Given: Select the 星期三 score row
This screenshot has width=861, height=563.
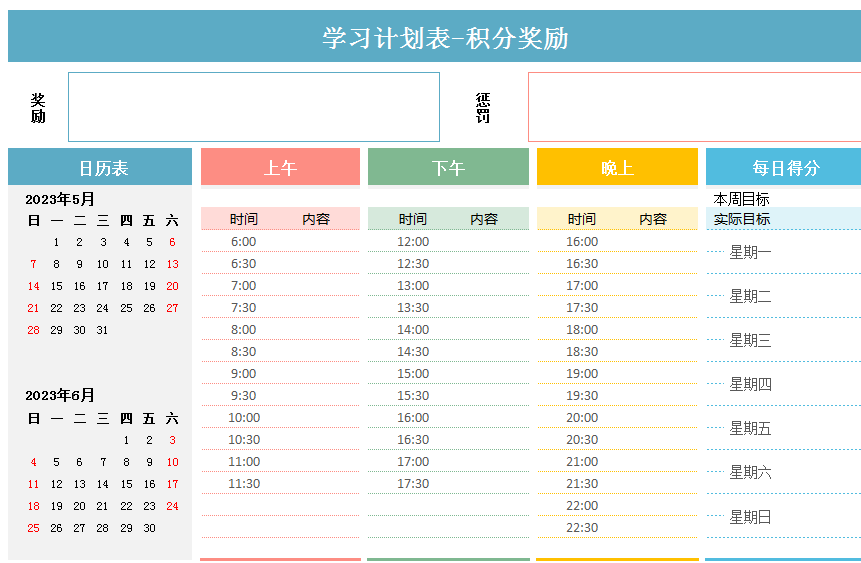Looking at the screenshot, I should 784,340.
